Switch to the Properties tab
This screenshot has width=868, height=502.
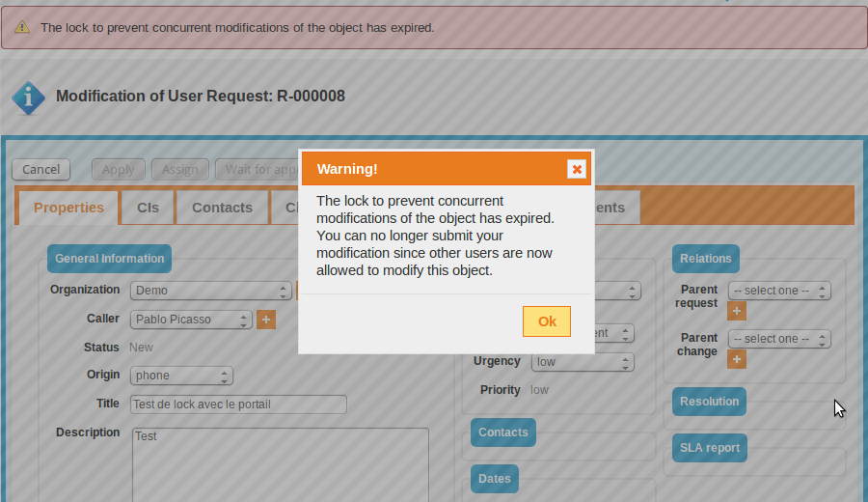pyautogui.click(x=68, y=208)
